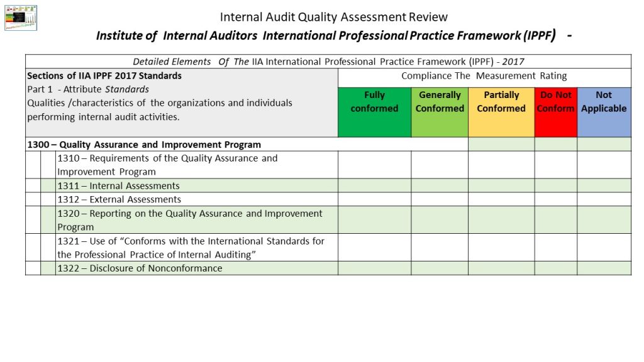Select the italic subtitle mentioning IPPF framework
The height and width of the screenshot is (362, 644).
tap(334, 35)
